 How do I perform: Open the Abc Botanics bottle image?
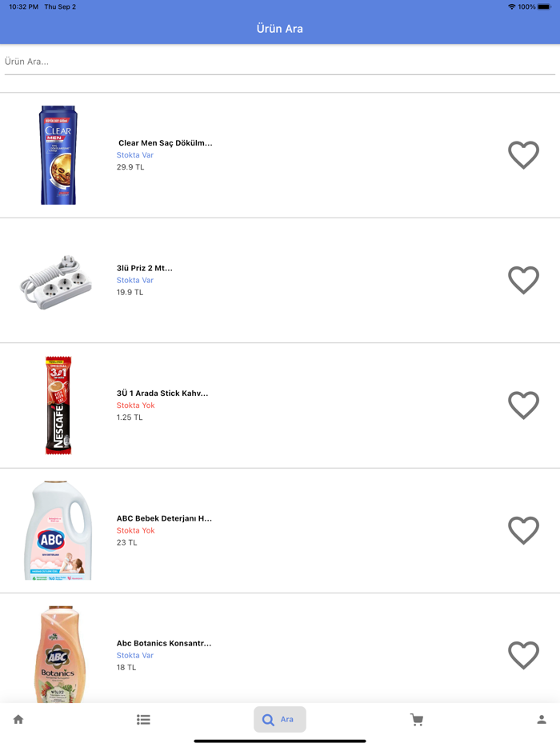(58, 653)
